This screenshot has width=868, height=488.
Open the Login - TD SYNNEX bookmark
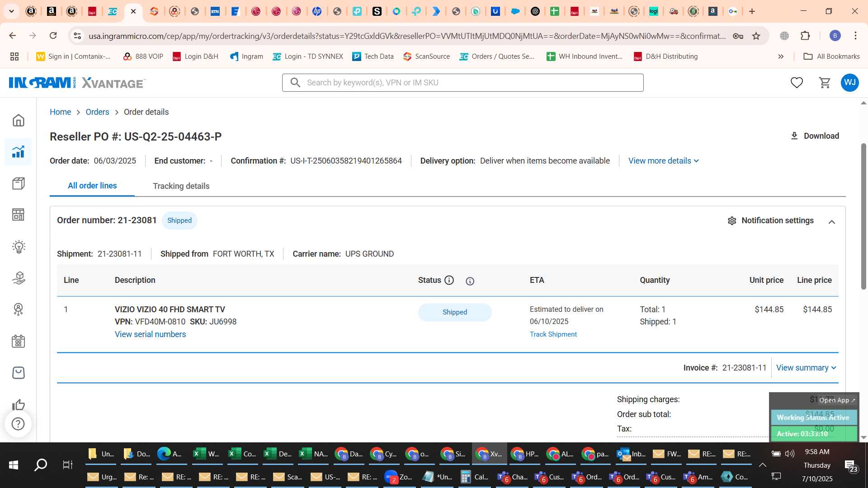(x=307, y=56)
